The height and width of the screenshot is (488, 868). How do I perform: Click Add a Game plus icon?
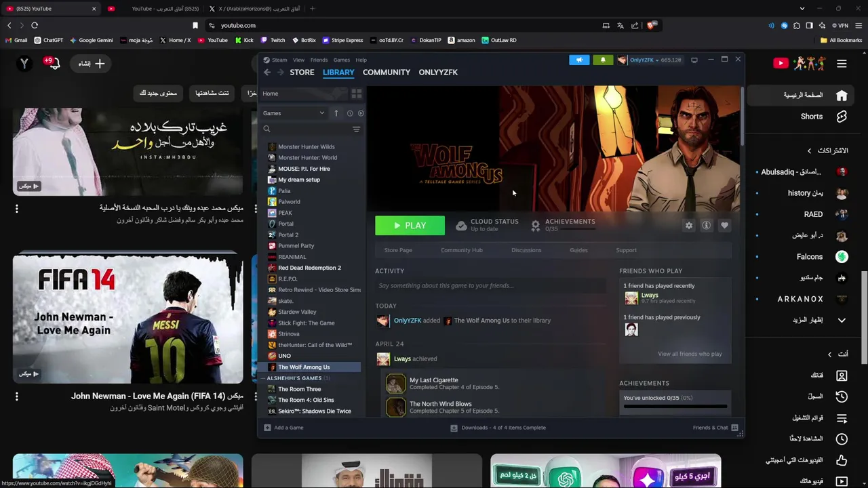pyautogui.click(x=267, y=428)
